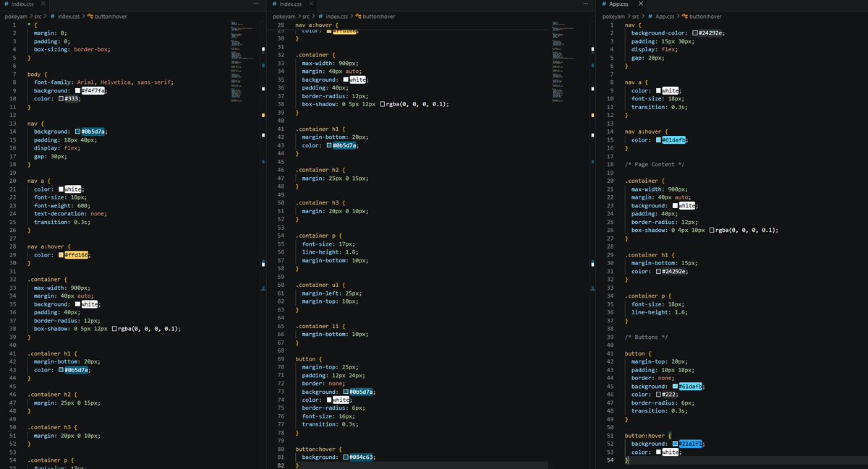Open button:hover breadcrumb in right editor
868x469 pixels.
705,15
